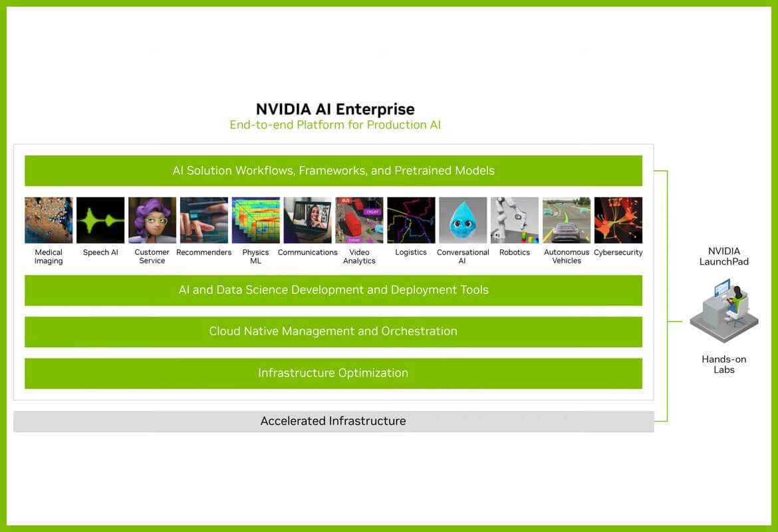778x532 pixels.
Task: Select the Logistics route map image
Action: tap(411, 220)
